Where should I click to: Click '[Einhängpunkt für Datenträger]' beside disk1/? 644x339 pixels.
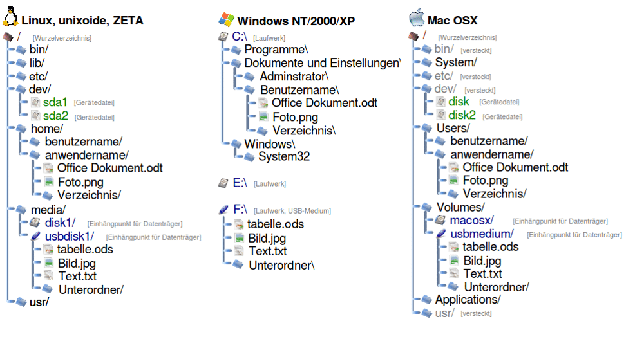(135, 224)
